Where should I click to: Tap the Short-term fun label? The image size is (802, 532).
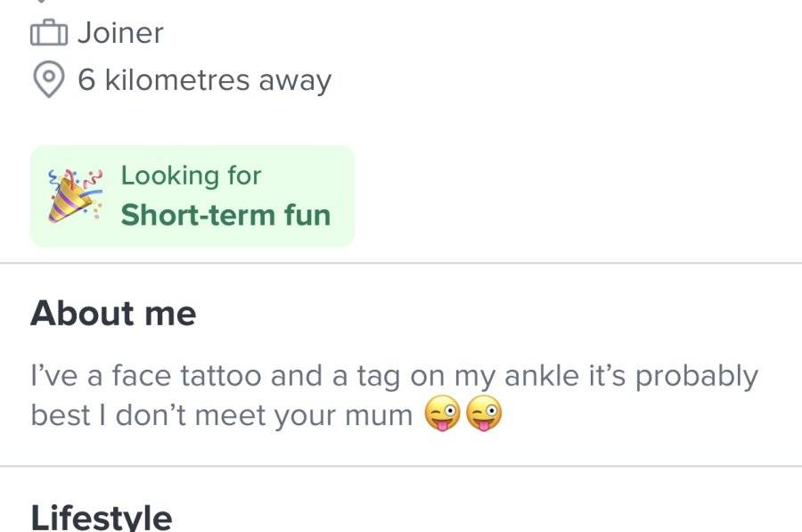pos(225,215)
